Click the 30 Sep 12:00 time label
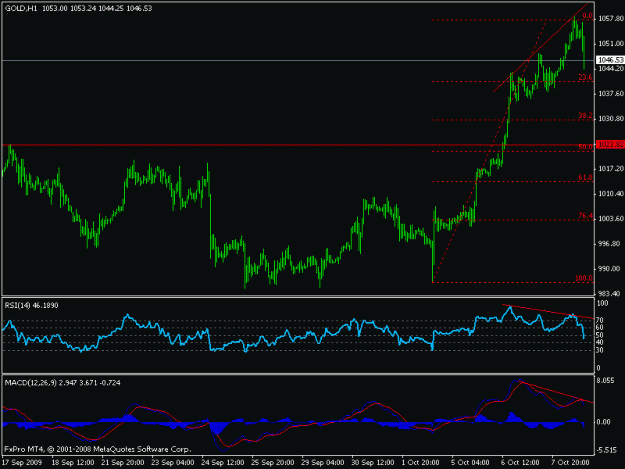The image size is (625, 469). (373, 463)
